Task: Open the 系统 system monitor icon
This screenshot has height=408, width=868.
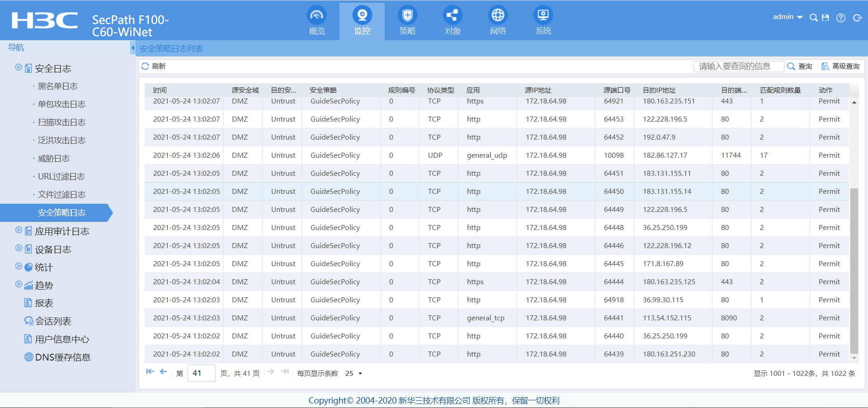Action: [x=543, y=16]
